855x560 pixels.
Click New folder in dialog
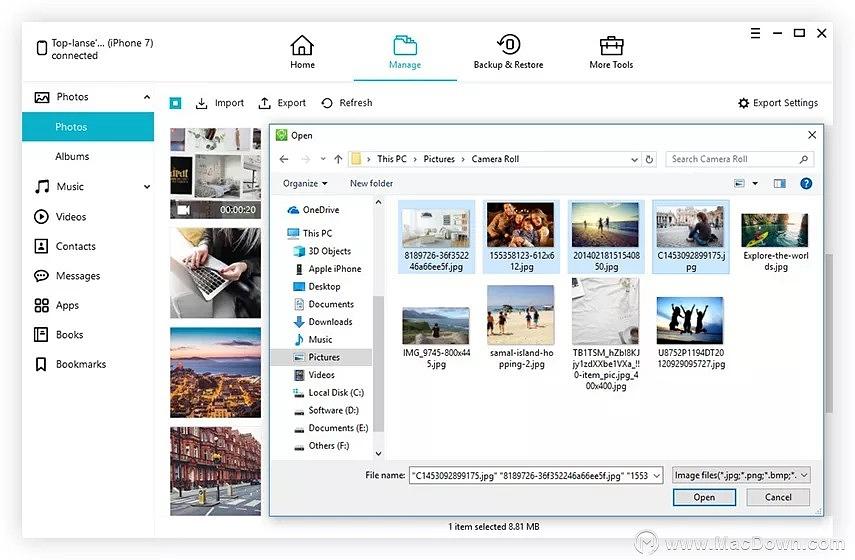(371, 184)
